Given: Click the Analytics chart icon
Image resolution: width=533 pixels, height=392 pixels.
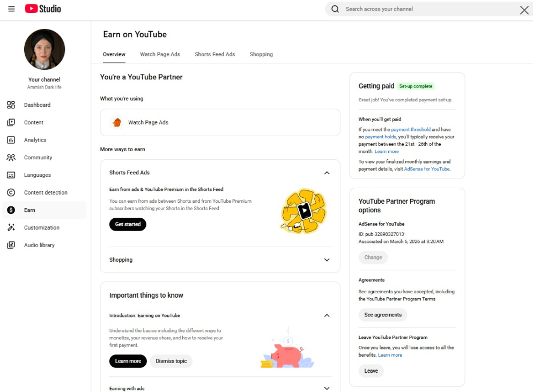Looking at the screenshot, I should tap(11, 140).
